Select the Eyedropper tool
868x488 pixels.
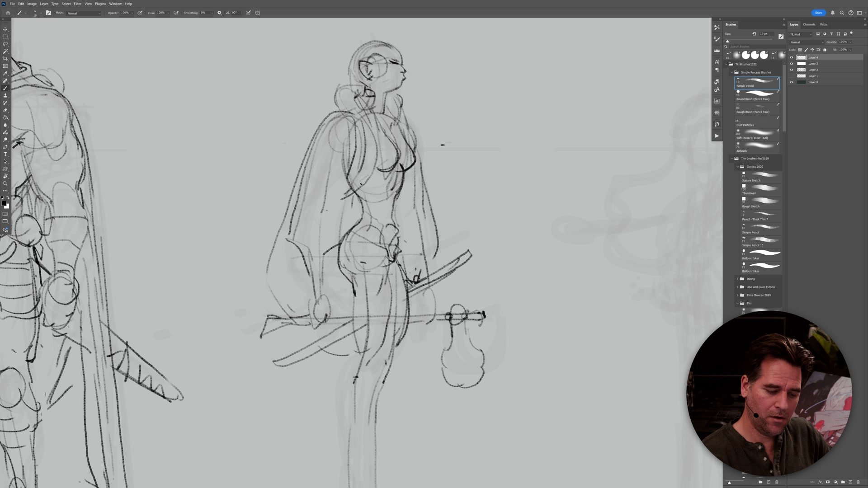(5, 73)
